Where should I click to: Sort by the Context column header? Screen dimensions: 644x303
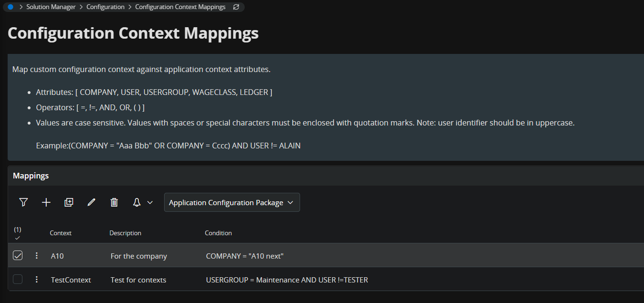61,233
